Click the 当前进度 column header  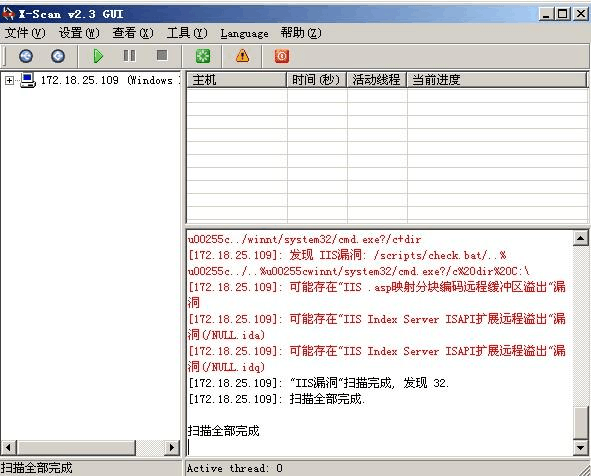[497, 80]
